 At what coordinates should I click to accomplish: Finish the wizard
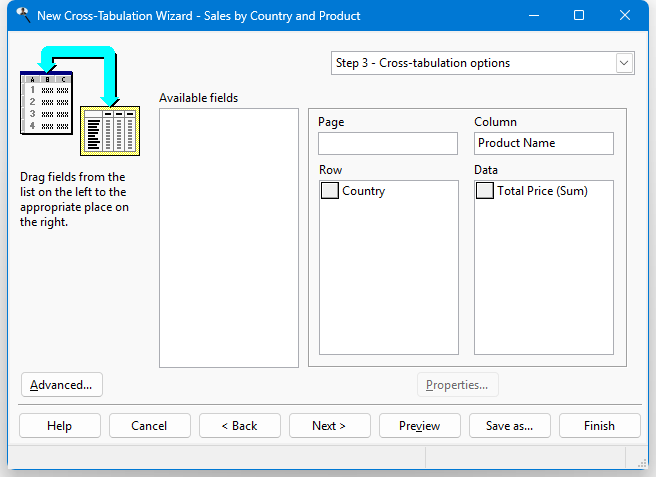(x=599, y=425)
